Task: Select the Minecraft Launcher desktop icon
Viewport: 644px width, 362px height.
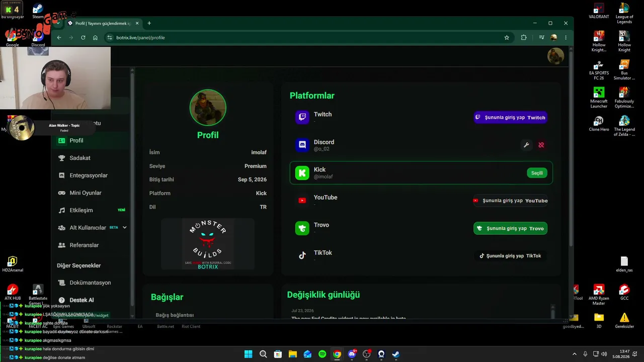Action: (x=599, y=98)
